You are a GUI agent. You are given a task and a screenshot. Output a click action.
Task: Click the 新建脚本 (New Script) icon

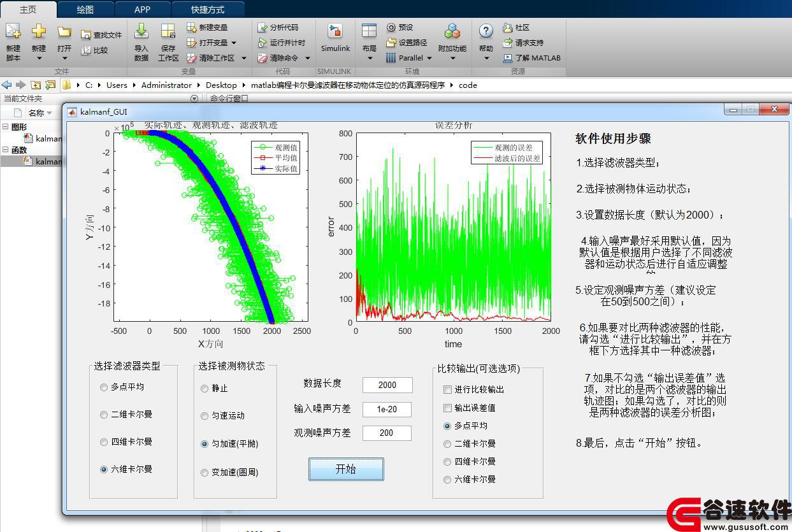pos(13,31)
